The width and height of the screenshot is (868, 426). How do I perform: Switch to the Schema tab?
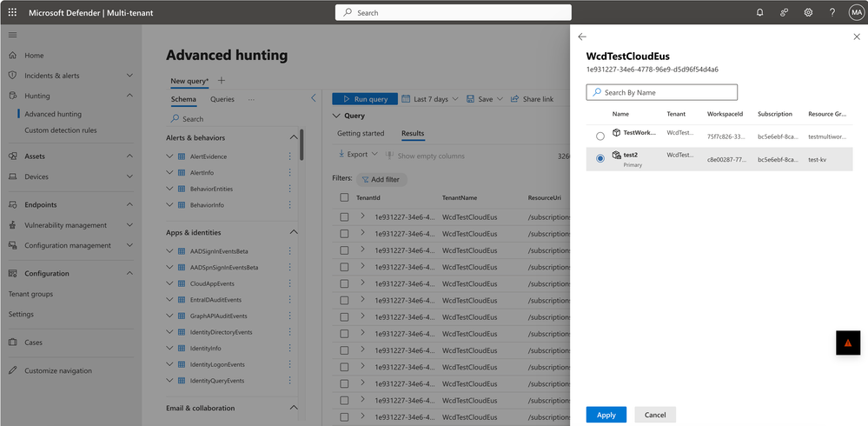[x=183, y=99]
